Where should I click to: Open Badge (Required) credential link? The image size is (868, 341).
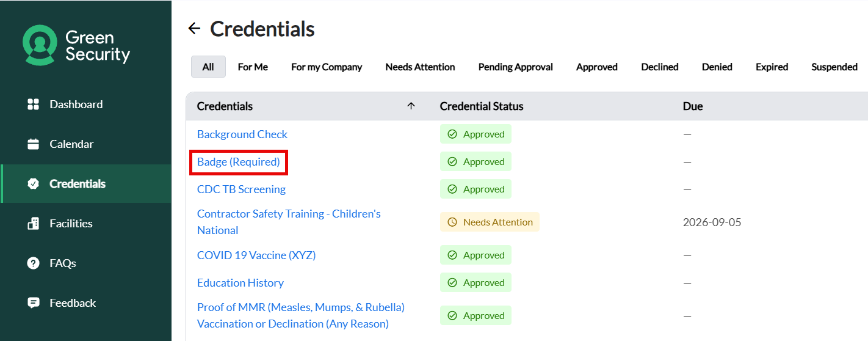click(238, 162)
